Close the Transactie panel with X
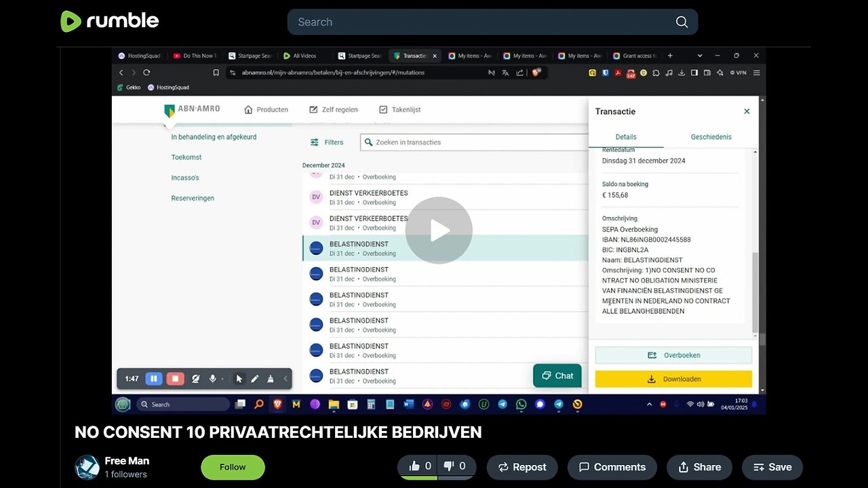Screen dimensions: 868x488 click(x=747, y=111)
